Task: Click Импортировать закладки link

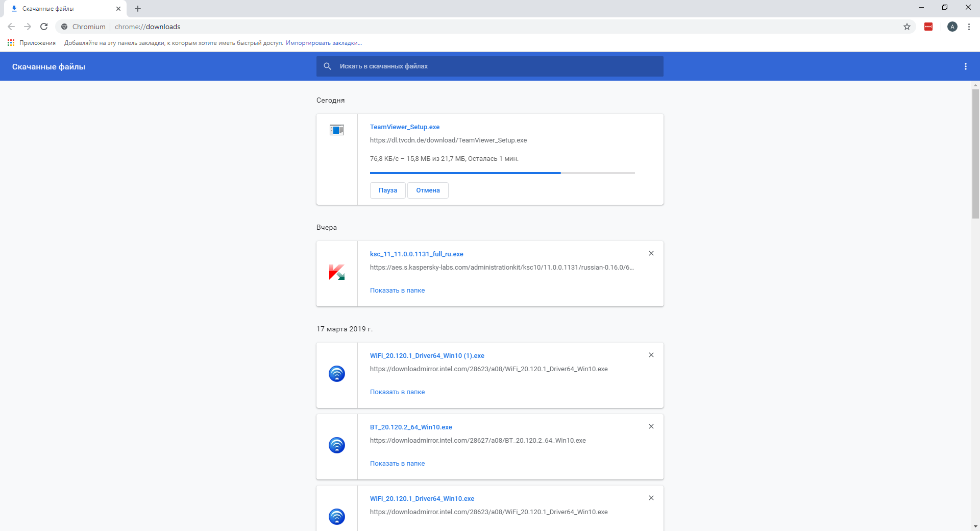Action: tap(324, 43)
